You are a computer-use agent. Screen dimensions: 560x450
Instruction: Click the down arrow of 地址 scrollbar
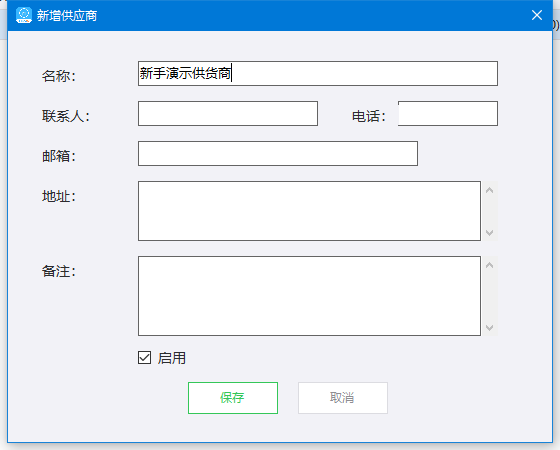coord(490,232)
